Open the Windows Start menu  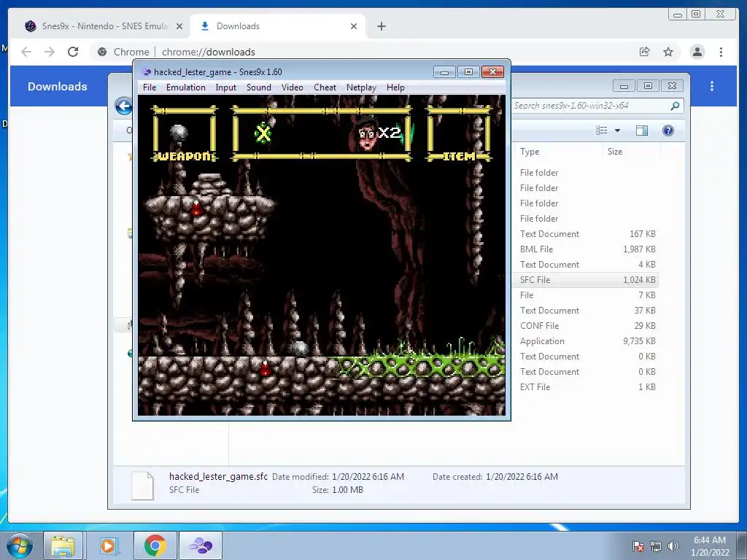tap(20, 545)
